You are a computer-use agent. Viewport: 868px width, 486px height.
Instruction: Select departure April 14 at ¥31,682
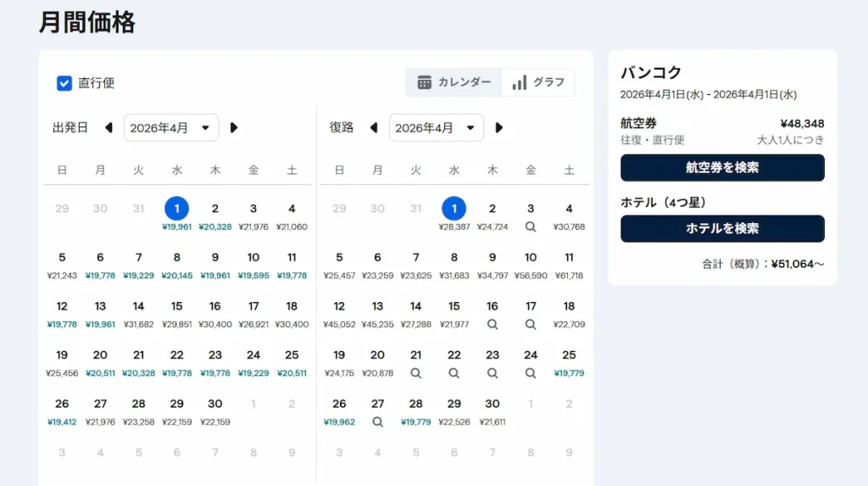tap(138, 313)
